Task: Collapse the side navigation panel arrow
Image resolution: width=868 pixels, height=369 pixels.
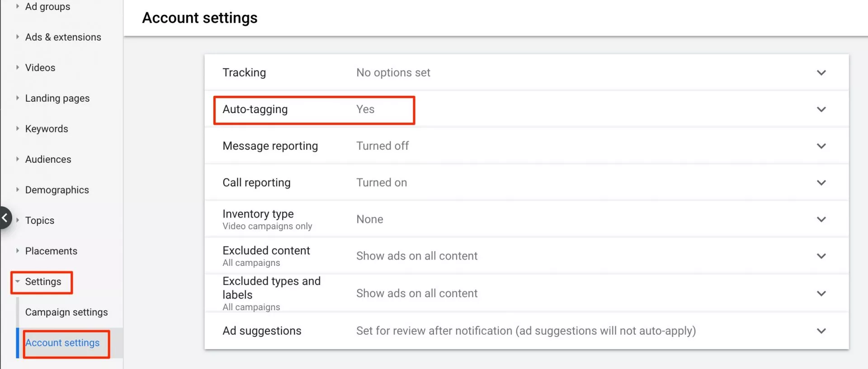Action: 5,218
